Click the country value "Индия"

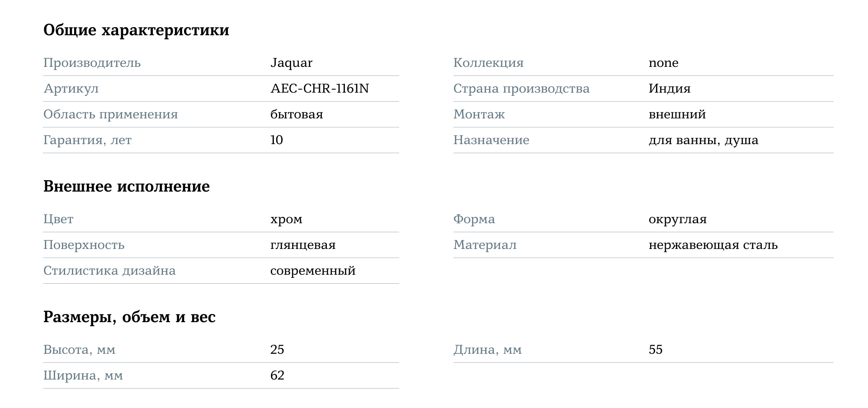click(x=669, y=89)
